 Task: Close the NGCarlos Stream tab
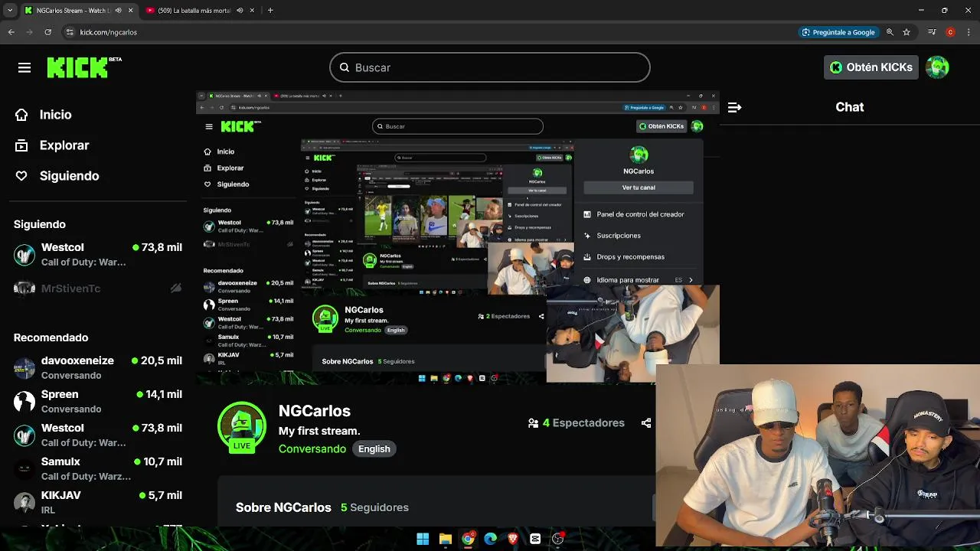[x=130, y=10]
